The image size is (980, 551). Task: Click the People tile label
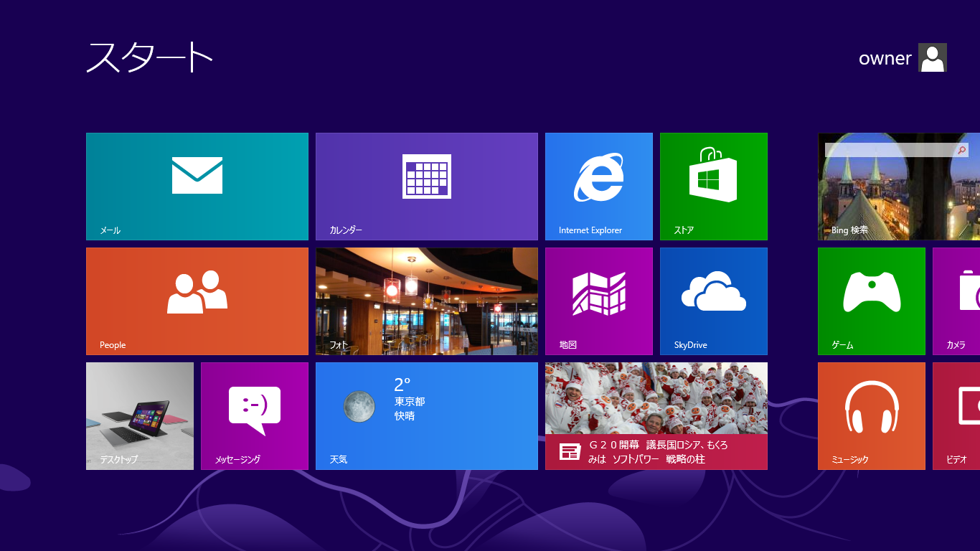[113, 345]
